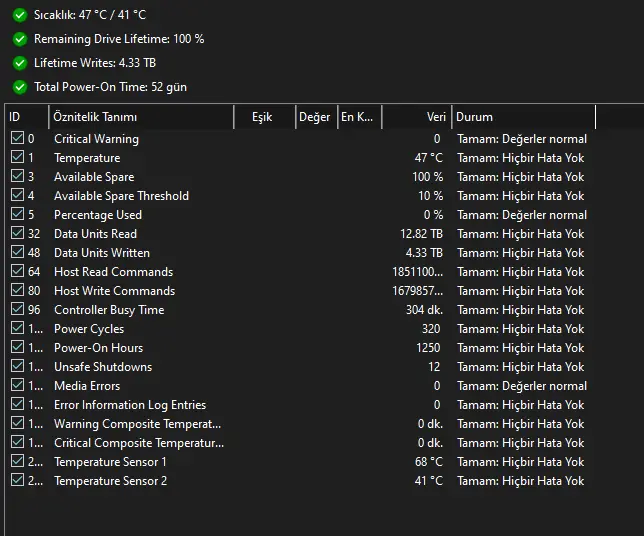Click status text in the Power Cycles row
This screenshot has width=644, height=536.
click(521, 329)
